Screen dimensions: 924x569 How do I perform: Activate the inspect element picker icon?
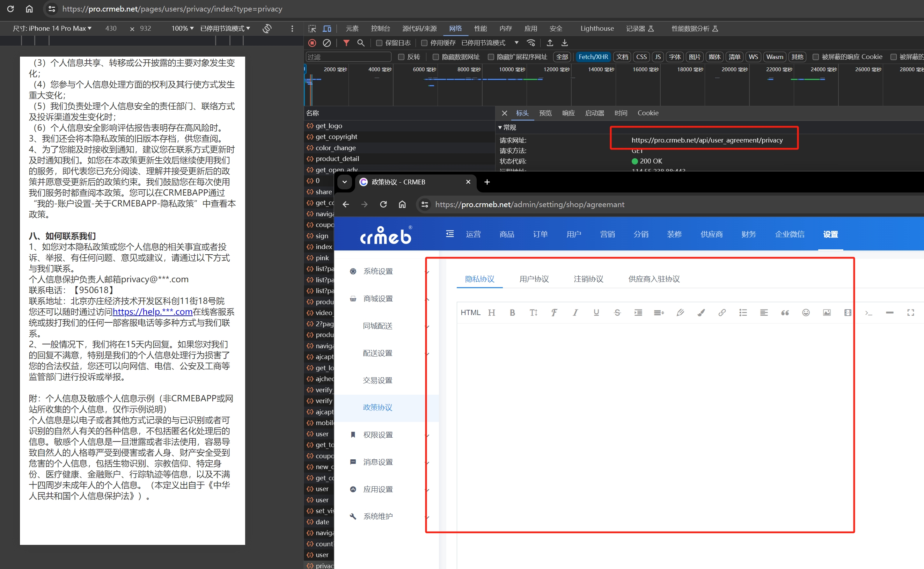tap(312, 29)
